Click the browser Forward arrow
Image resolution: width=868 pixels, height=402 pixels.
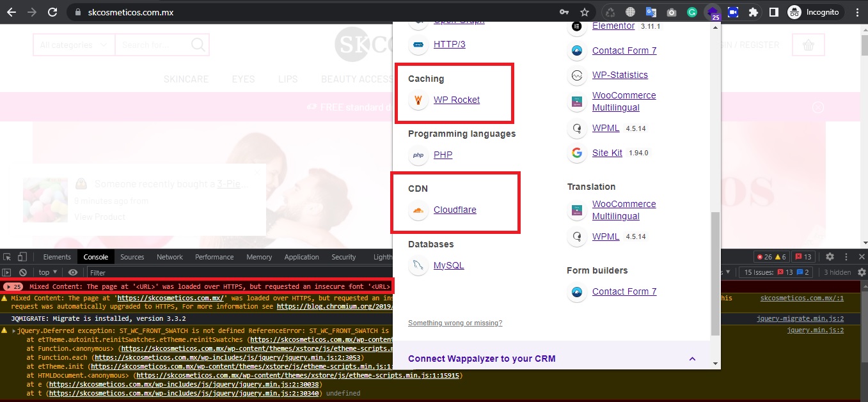32,12
